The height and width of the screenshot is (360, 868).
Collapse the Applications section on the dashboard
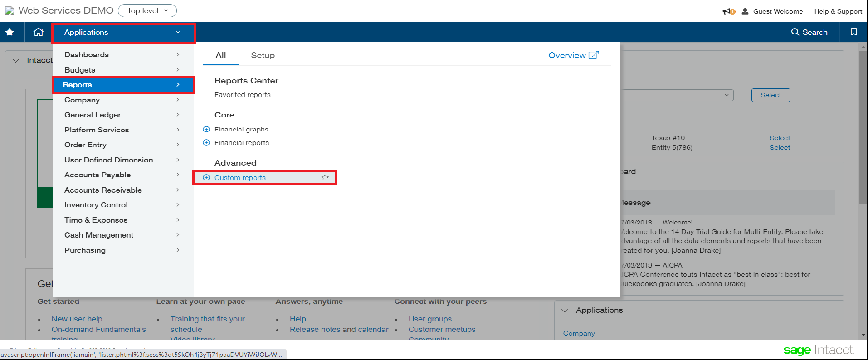coord(565,311)
